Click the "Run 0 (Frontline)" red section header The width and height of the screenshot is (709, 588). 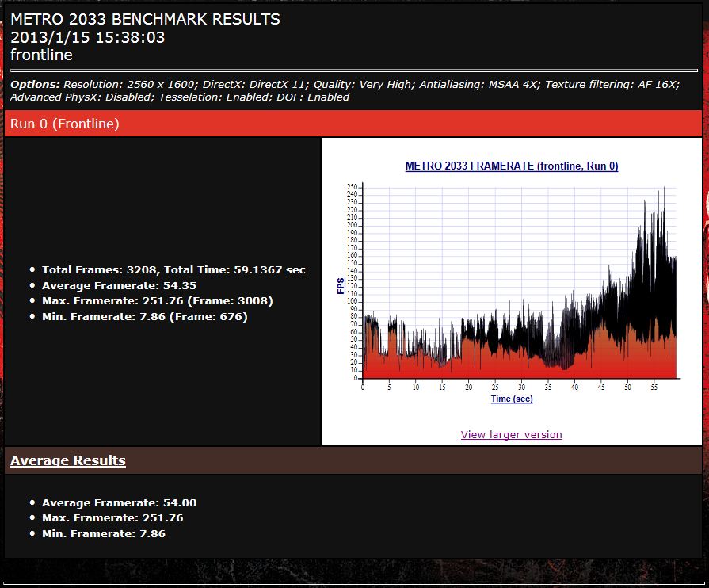(353, 124)
